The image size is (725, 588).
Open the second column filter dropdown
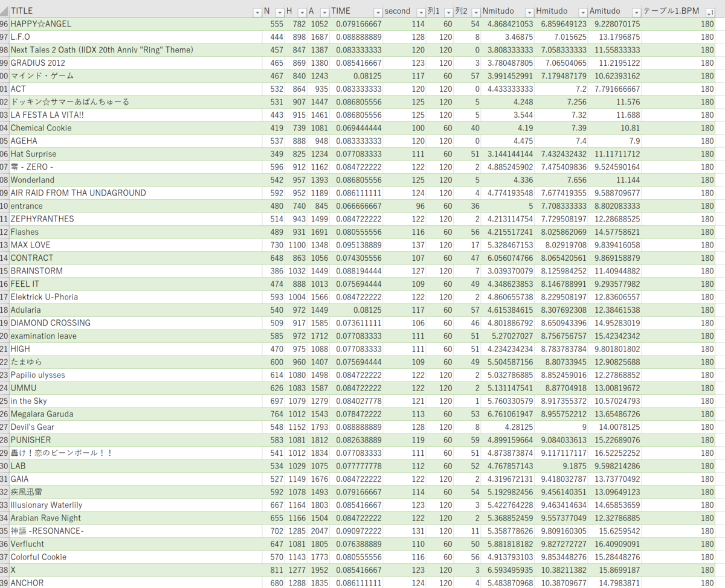pyautogui.click(x=420, y=11)
